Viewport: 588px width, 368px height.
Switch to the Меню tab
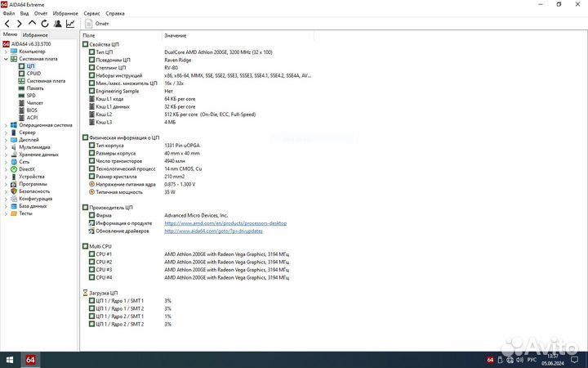click(10, 34)
